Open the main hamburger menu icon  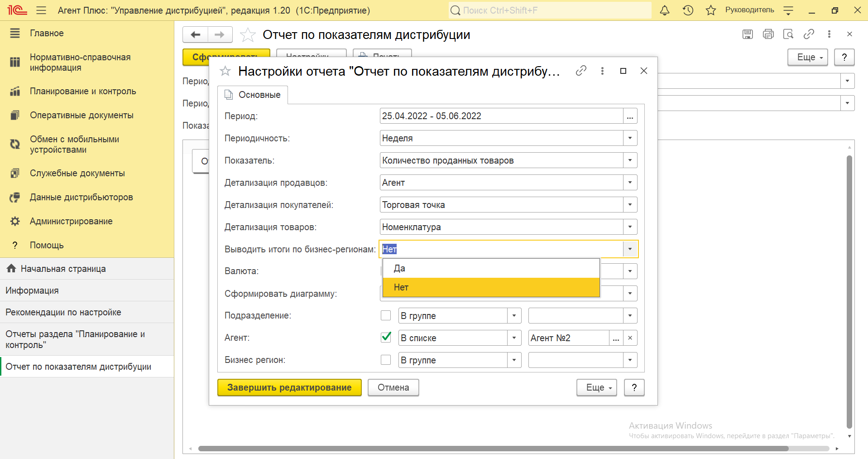[41, 10]
